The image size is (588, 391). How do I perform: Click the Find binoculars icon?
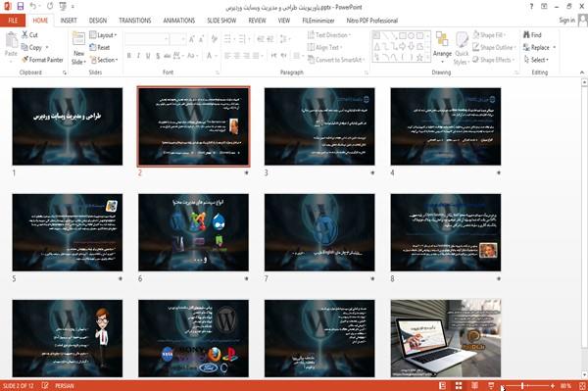[x=526, y=34]
